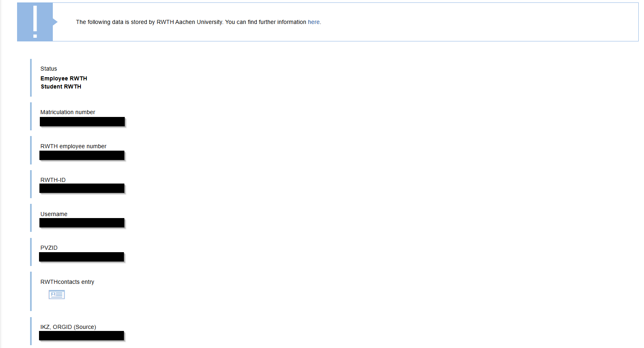Click the 'Matriculation number' label
Image resolution: width=644 pixels, height=348 pixels.
point(67,112)
